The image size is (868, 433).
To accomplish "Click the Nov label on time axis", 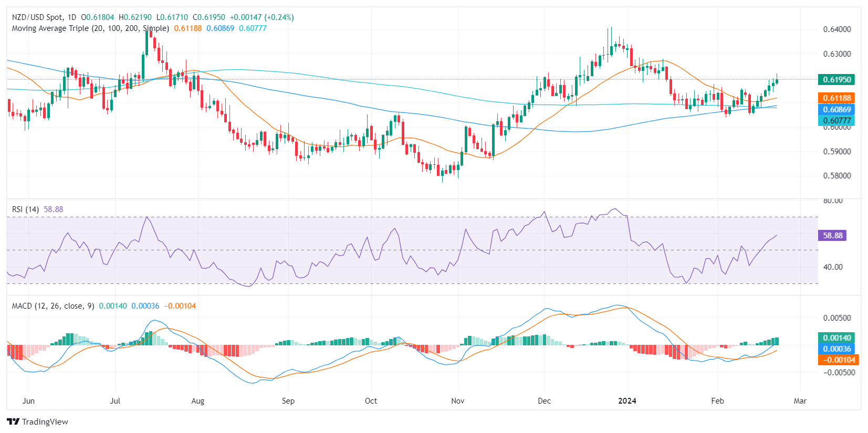I will tap(458, 401).
